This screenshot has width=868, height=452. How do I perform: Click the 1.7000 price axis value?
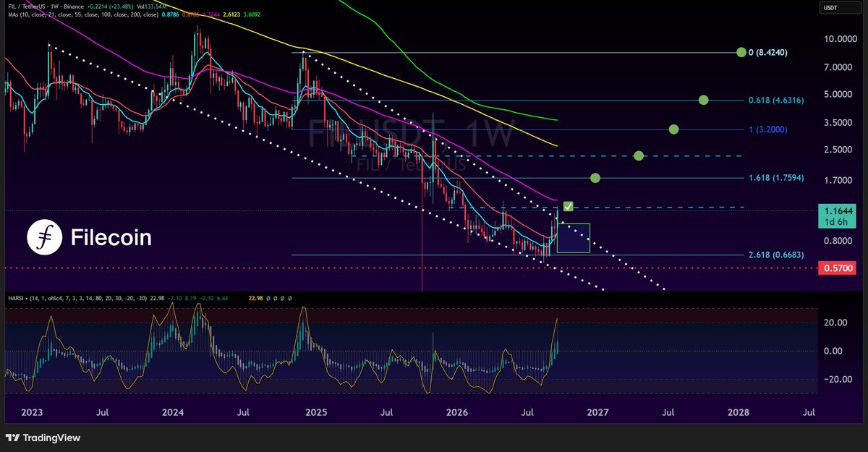tap(839, 179)
